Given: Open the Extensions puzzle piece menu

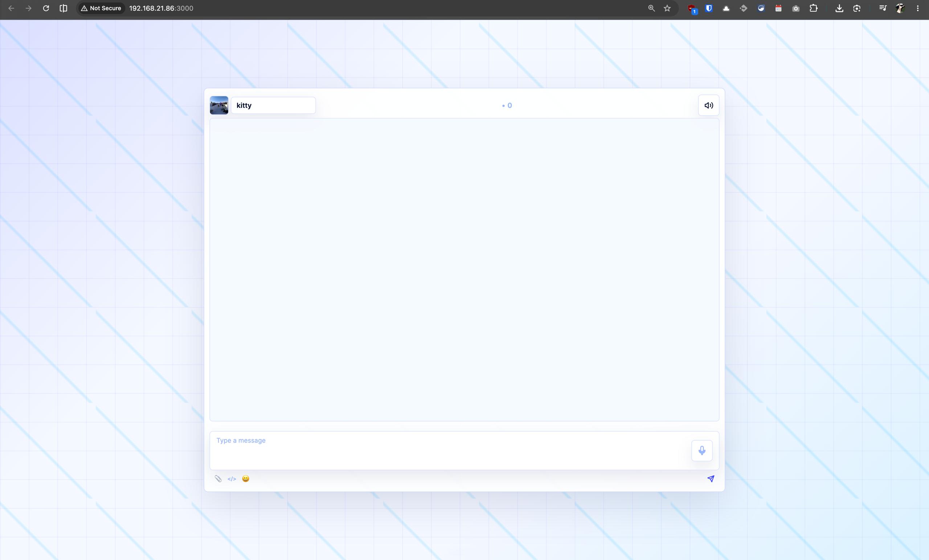Looking at the screenshot, I should tap(813, 8).
